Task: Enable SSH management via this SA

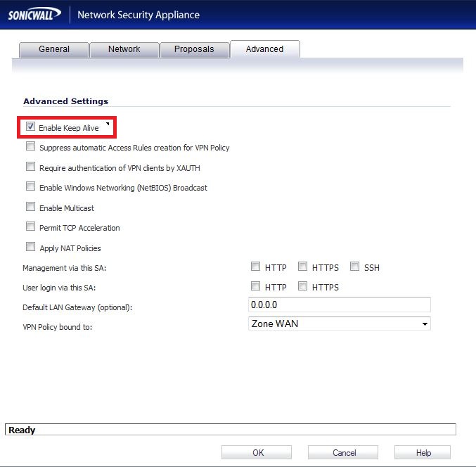Action: pos(354,267)
